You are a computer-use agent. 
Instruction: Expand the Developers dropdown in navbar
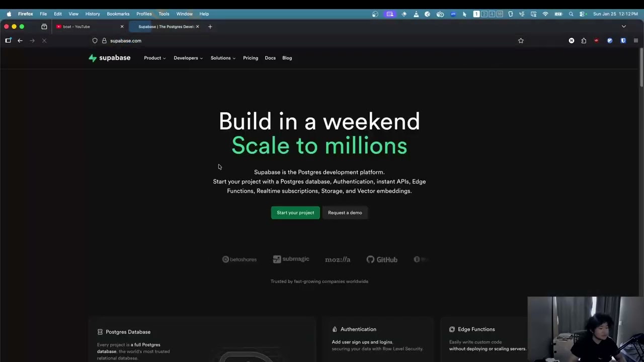[x=188, y=58]
